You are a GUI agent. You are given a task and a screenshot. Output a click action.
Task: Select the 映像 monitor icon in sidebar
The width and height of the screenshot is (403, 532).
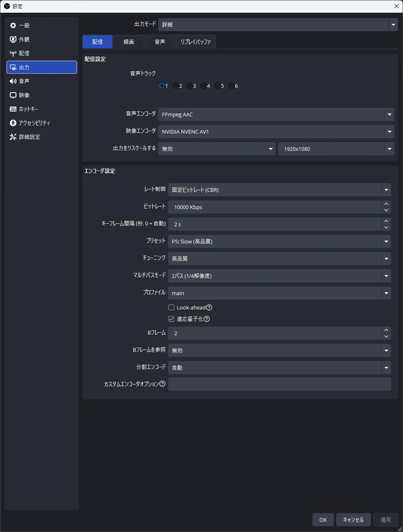(x=13, y=95)
